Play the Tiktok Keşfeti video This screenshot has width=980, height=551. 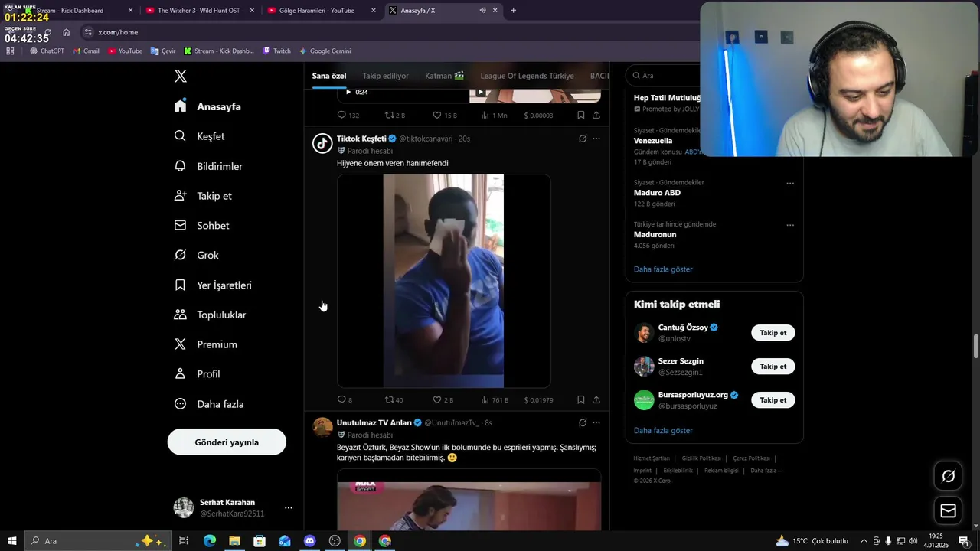tap(443, 281)
